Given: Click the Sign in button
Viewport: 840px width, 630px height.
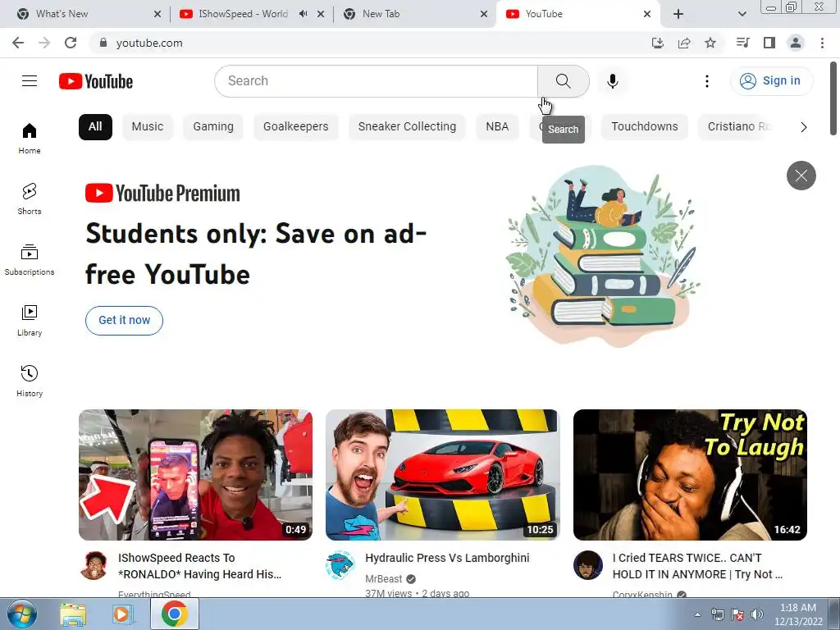Looking at the screenshot, I should (x=771, y=81).
